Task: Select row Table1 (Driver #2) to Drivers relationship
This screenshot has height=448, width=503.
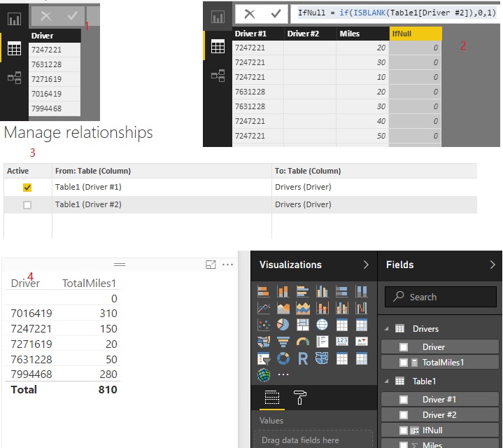Action: click(x=240, y=204)
